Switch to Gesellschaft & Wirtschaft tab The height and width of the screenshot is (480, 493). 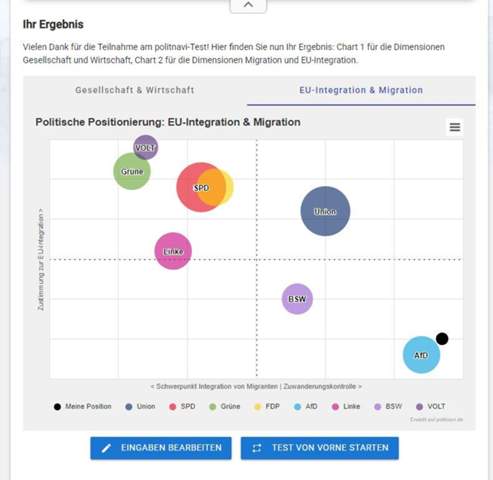135,90
